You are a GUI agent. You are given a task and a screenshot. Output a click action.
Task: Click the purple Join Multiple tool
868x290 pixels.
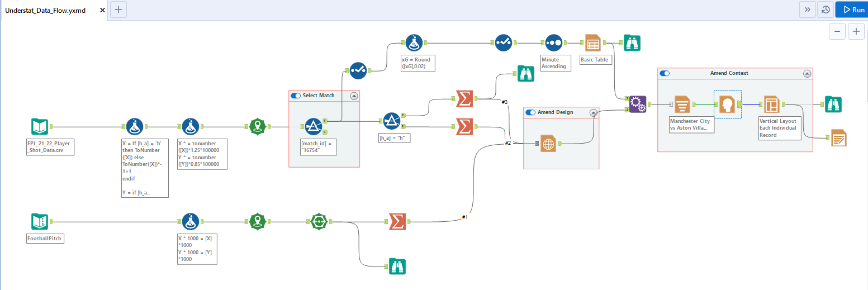click(638, 104)
